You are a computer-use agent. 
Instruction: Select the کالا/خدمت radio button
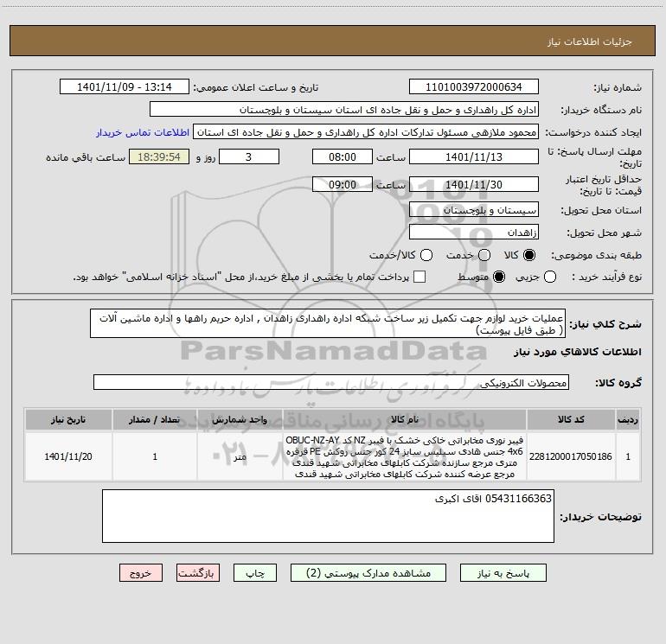[426, 255]
